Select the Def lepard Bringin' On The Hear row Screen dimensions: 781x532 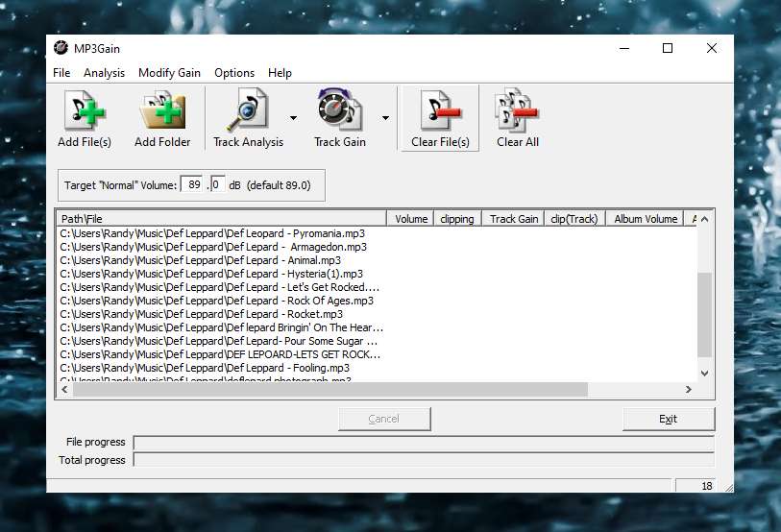222,327
